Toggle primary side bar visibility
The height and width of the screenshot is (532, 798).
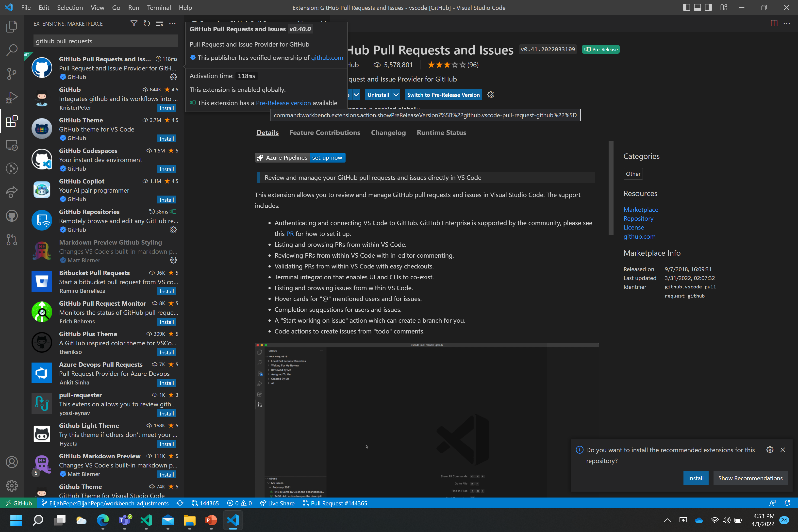(686, 7)
